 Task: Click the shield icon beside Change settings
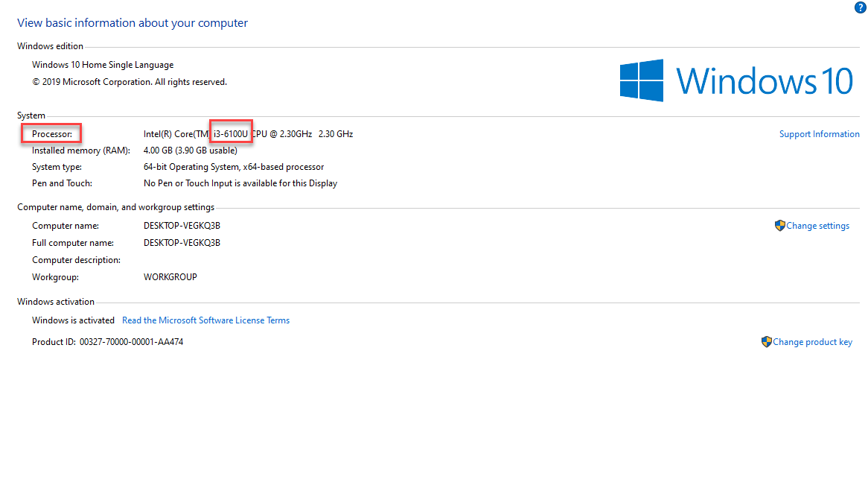[x=779, y=226]
